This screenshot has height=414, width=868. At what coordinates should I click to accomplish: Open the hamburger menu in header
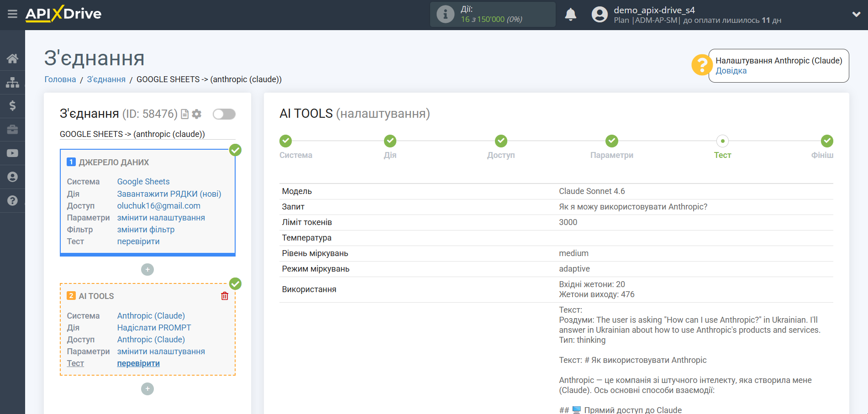12,14
